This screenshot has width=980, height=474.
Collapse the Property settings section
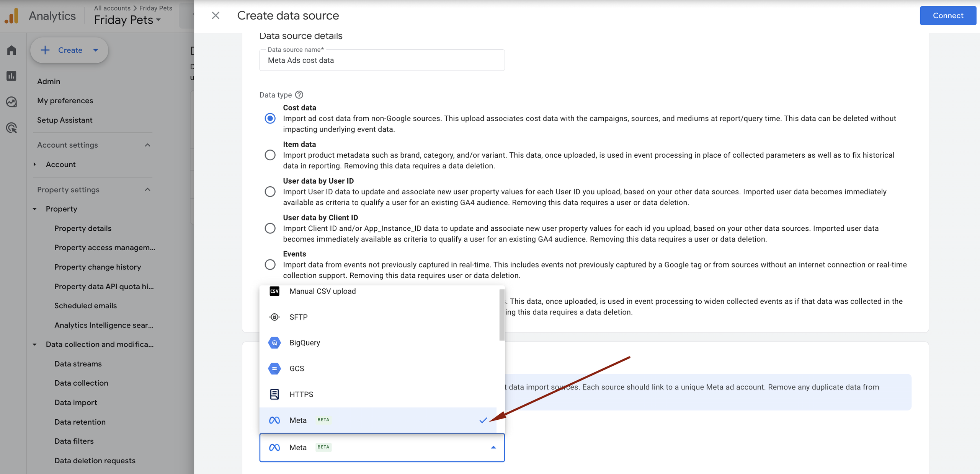coord(147,189)
